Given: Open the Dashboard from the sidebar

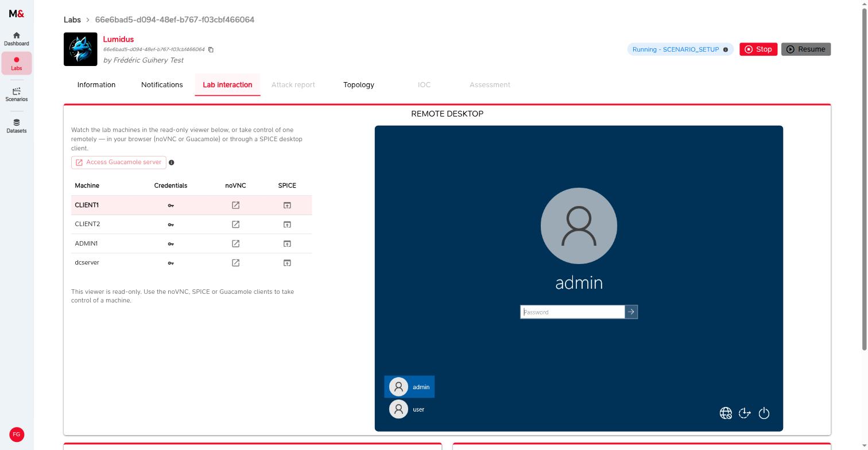Looking at the screenshot, I should (x=16, y=39).
